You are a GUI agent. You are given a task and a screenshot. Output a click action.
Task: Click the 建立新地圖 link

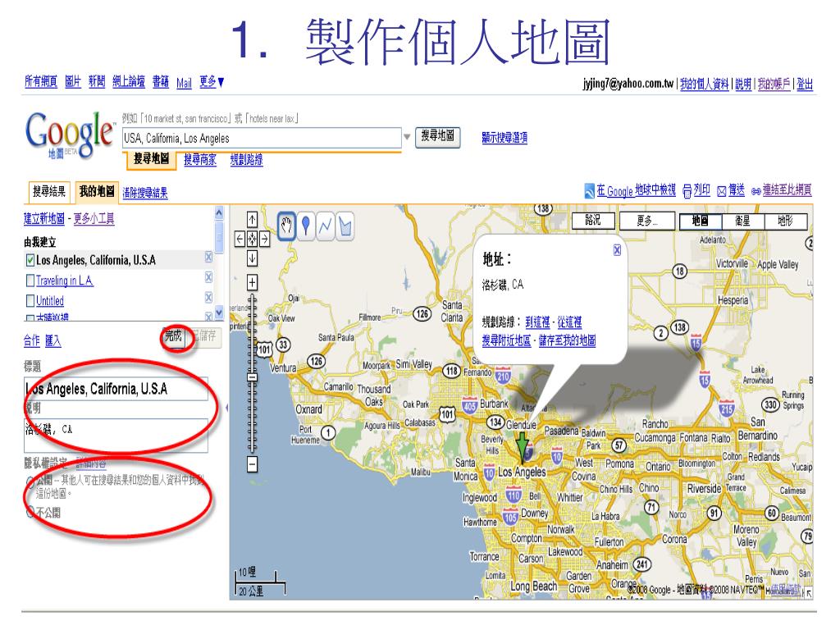[44, 218]
